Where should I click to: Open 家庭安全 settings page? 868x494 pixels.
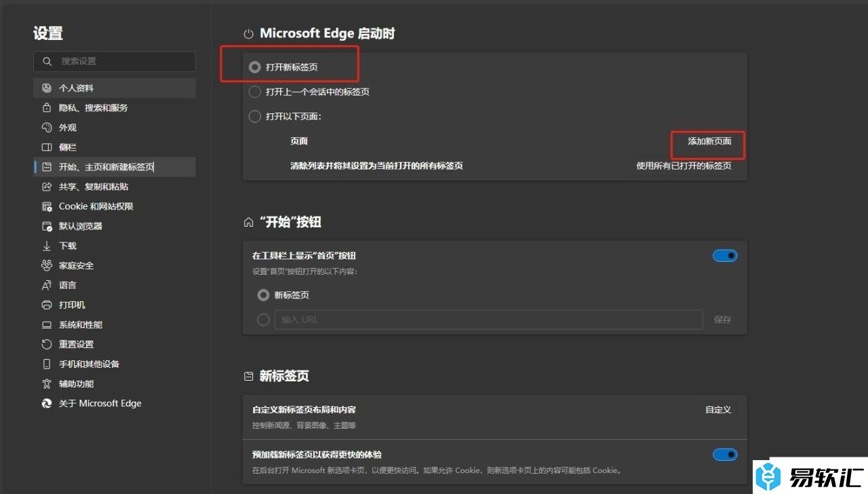115,265
